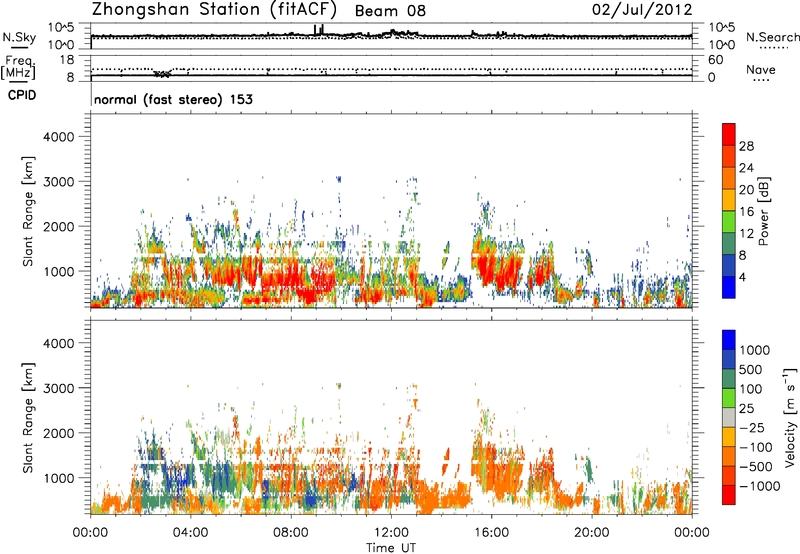The image size is (800, 554).
Task: Click the '18' frequency axis tick label
Action: click(66, 60)
